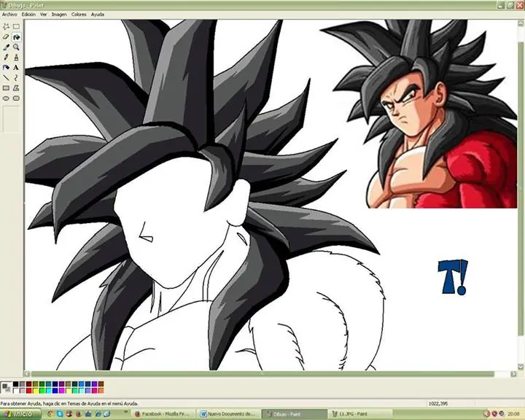The height and width of the screenshot is (420, 525).
Task: Open the Imagen menu
Action: coord(59,15)
